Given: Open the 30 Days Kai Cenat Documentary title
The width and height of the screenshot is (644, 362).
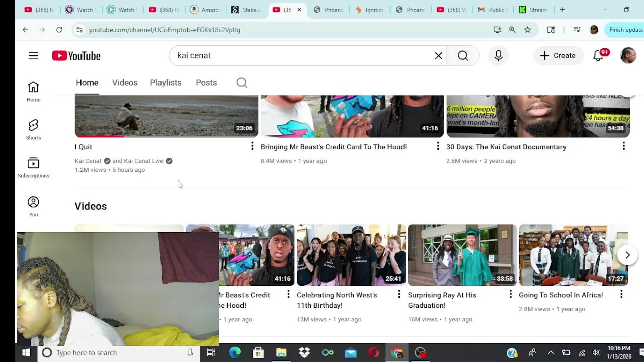Looking at the screenshot, I should tap(506, 147).
